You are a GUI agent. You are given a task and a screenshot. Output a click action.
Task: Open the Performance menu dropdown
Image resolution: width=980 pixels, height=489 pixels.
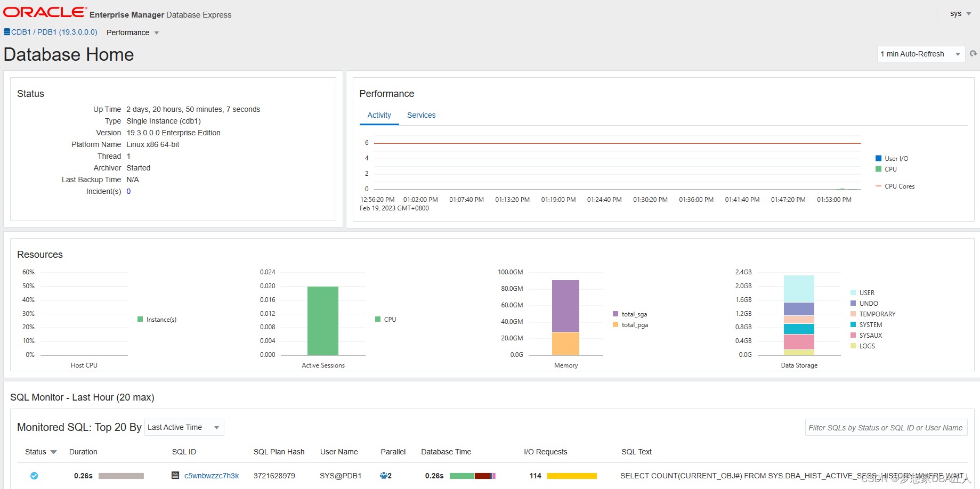pyautogui.click(x=133, y=32)
